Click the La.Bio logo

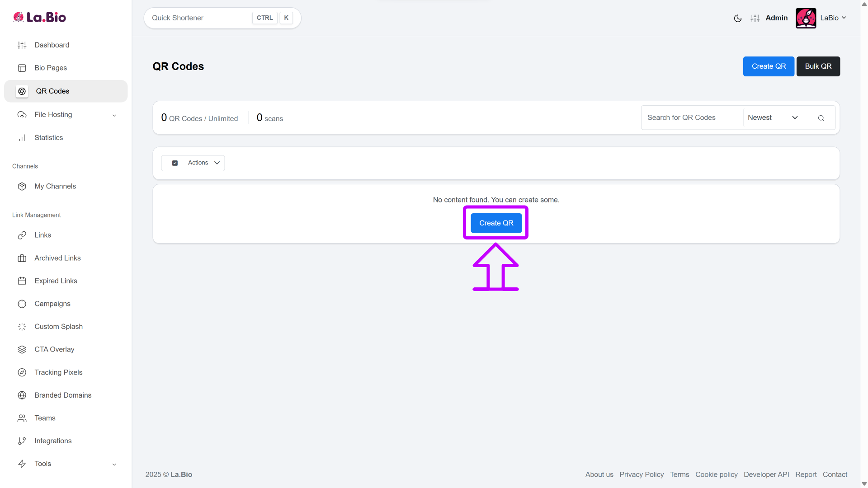pyautogui.click(x=39, y=17)
